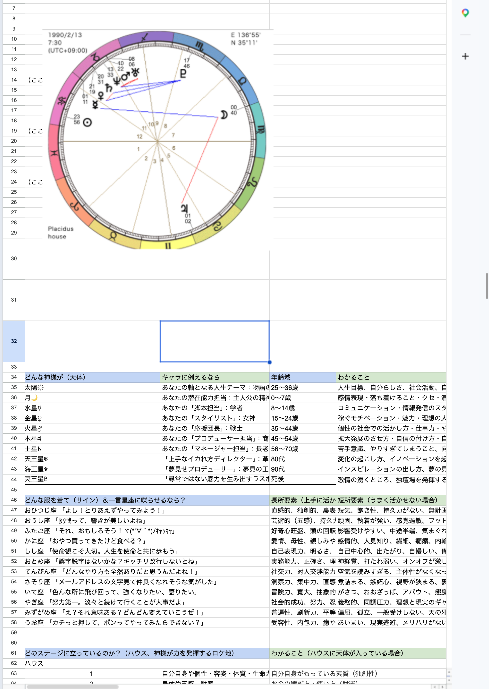Click the 'いて座' cell in row 55
Screen dimensions: 489x689
147,592
